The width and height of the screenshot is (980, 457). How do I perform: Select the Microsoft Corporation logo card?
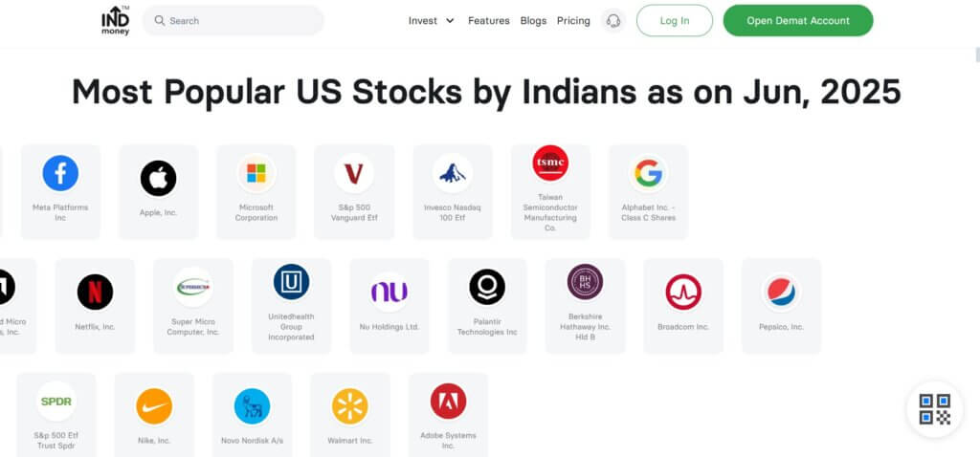[x=256, y=191]
